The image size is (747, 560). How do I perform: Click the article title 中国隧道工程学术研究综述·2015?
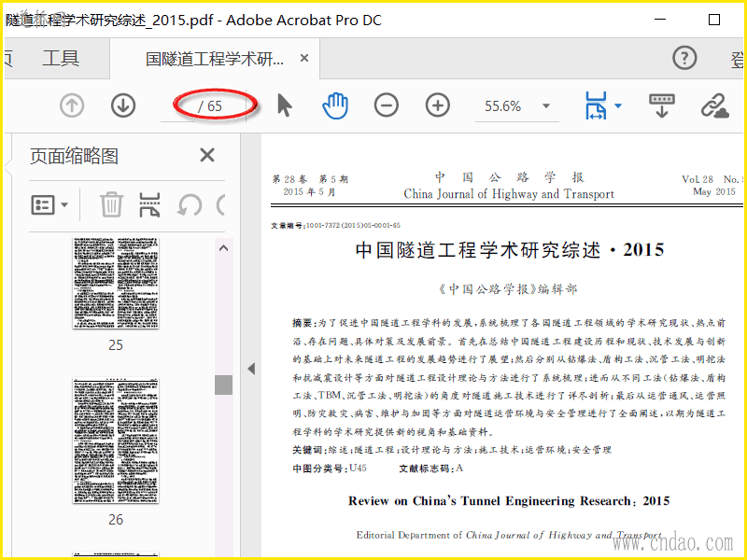509,250
